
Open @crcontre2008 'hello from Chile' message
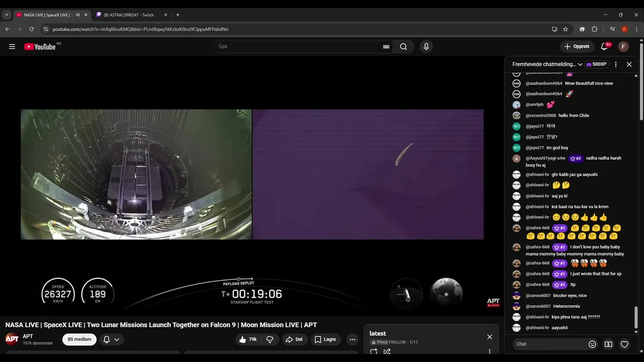(x=574, y=116)
